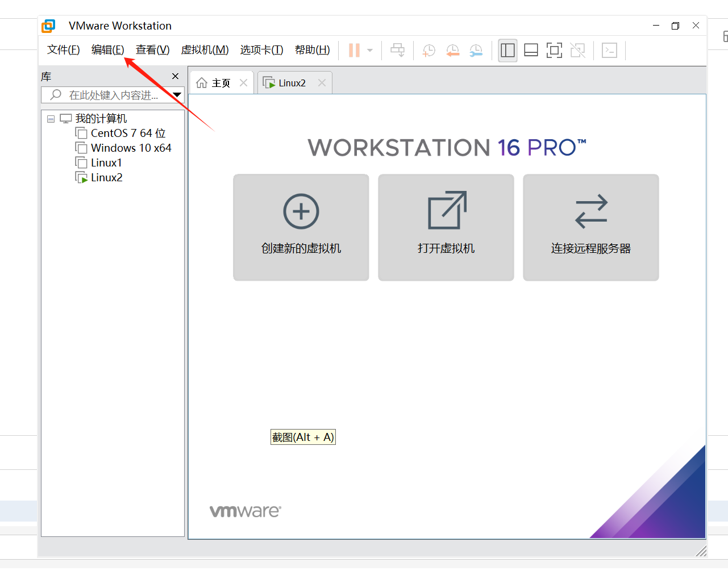
Task: Maximize the VMware Workstation window
Action: click(675, 26)
